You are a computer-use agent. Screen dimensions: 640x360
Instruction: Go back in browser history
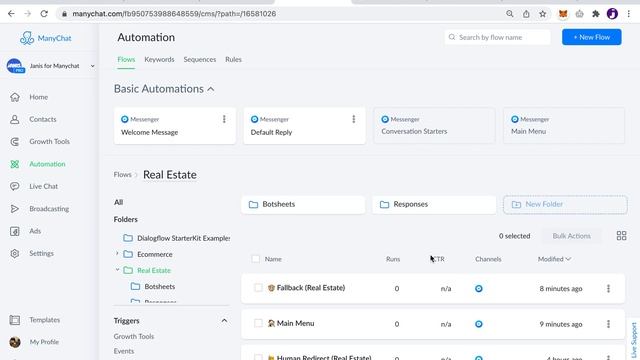click(11, 13)
